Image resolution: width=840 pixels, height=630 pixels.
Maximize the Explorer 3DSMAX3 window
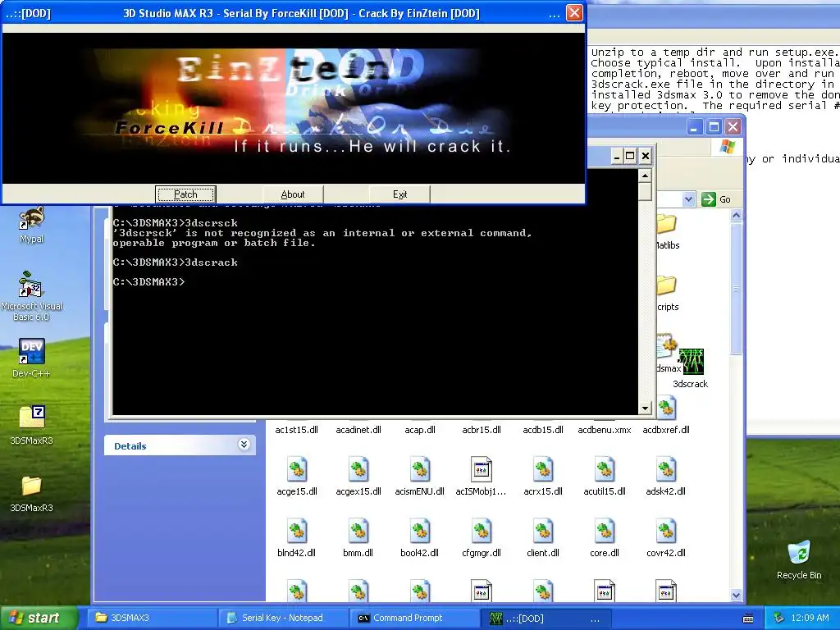pos(714,127)
